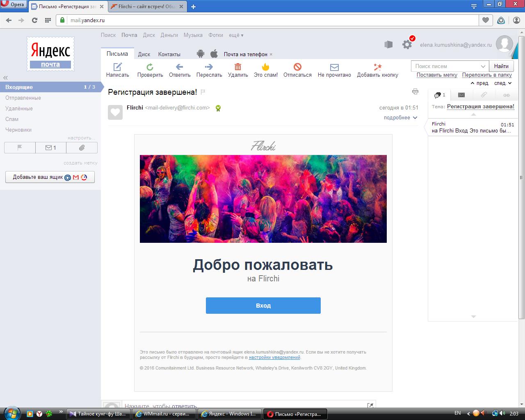Go to previous message with пред.
The height and width of the screenshot is (420, 525).
480,83
